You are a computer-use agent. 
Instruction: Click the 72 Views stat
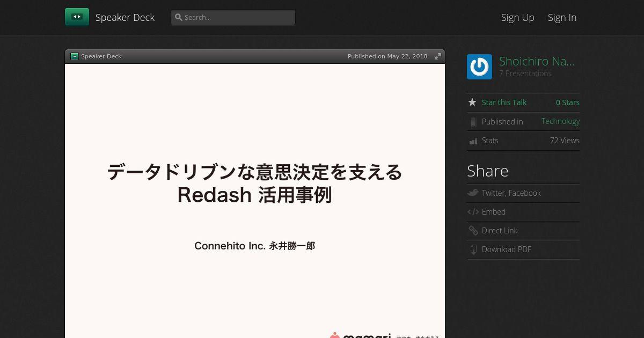coord(565,141)
